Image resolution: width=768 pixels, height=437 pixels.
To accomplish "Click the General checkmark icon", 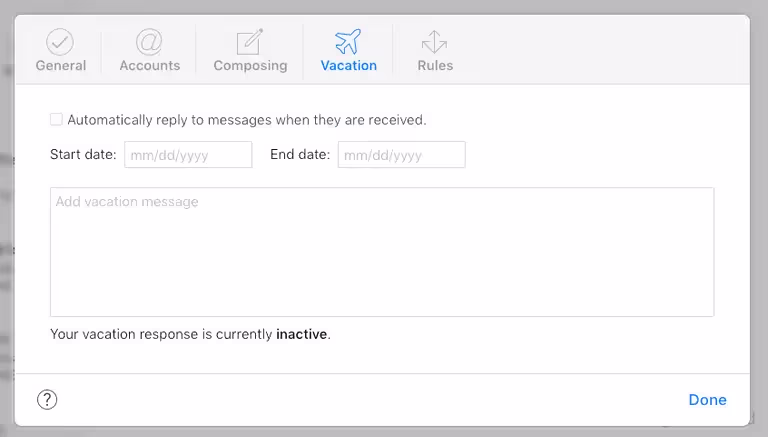I will point(61,42).
